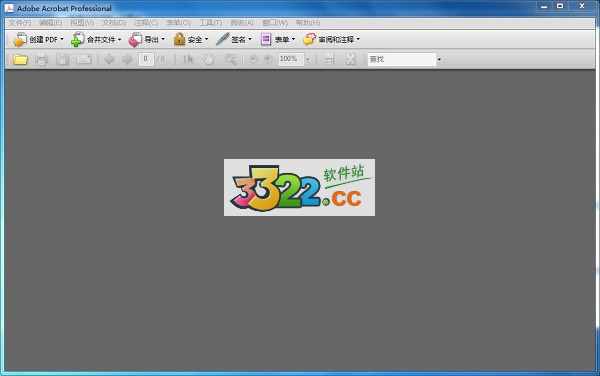Viewport: 600px width, 376px height.
Task: Go to next page with down arrow
Action: 127,59
